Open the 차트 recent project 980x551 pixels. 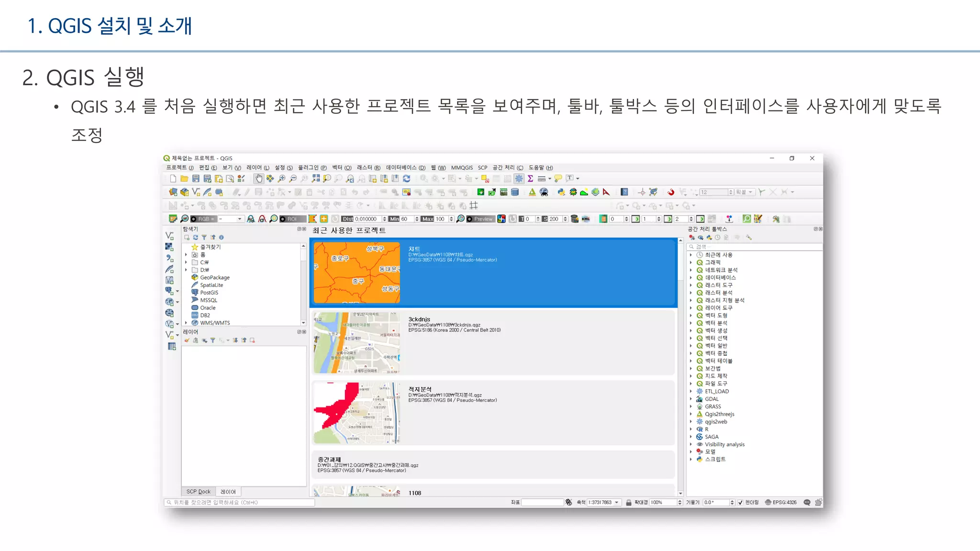493,273
